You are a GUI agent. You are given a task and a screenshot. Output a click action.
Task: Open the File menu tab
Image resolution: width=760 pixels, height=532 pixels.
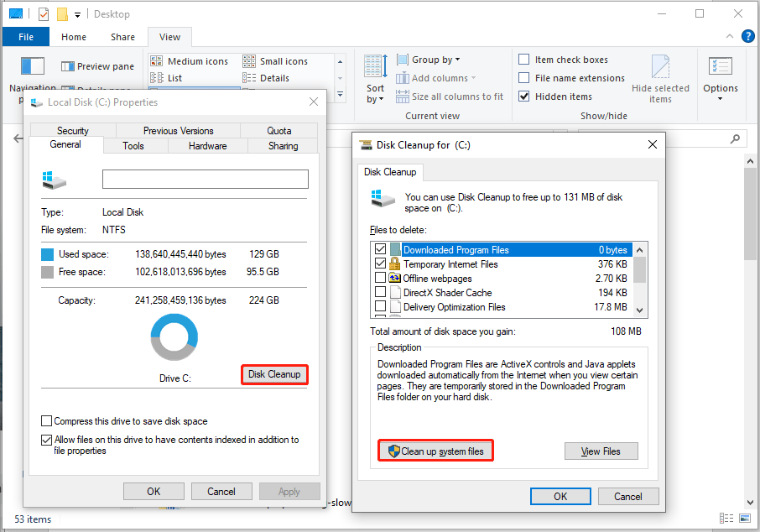26,37
